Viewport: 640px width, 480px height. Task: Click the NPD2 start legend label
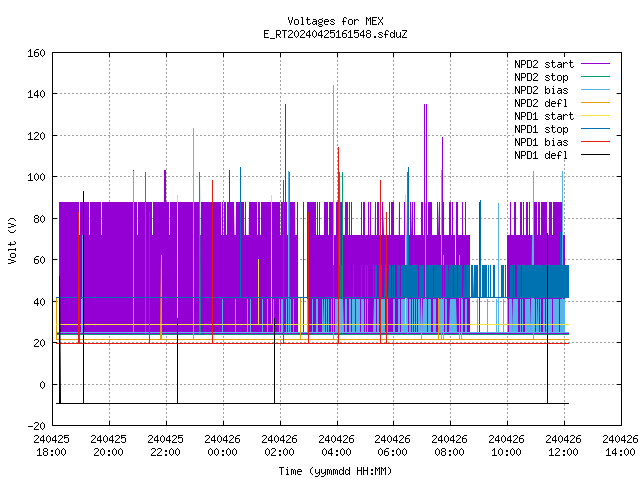tap(544, 64)
